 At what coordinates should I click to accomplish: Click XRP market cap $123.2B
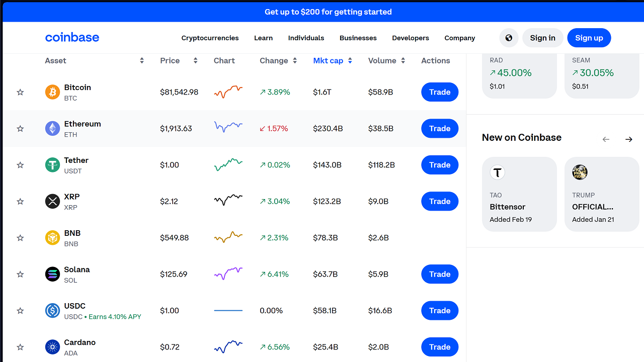[x=327, y=201]
